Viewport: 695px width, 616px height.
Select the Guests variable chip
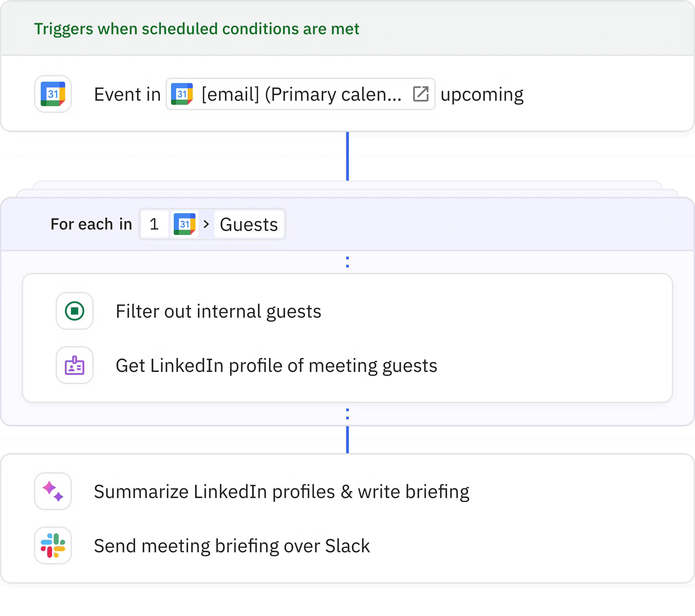pyautogui.click(x=249, y=224)
